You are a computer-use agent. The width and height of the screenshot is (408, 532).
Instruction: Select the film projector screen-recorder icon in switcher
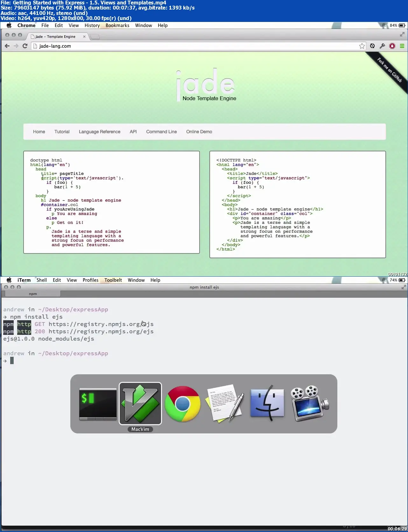[x=310, y=404]
